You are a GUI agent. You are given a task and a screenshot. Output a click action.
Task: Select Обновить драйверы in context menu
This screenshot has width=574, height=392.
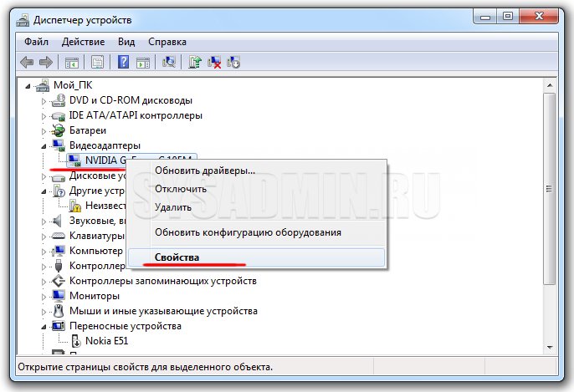(x=205, y=171)
